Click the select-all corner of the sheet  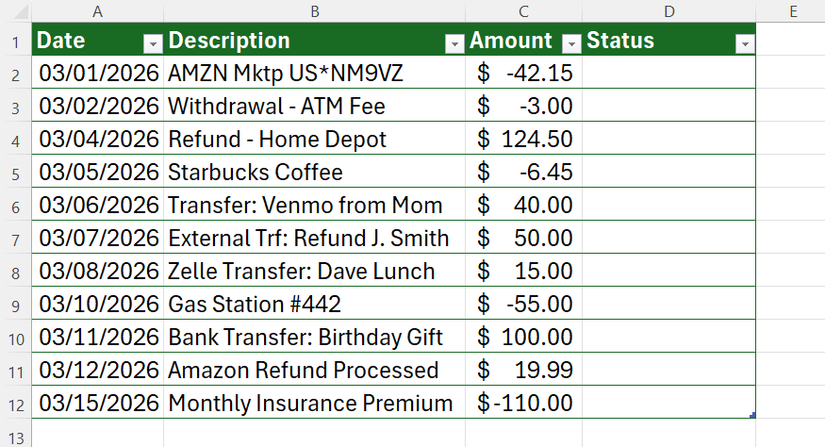tap(15, 11)
